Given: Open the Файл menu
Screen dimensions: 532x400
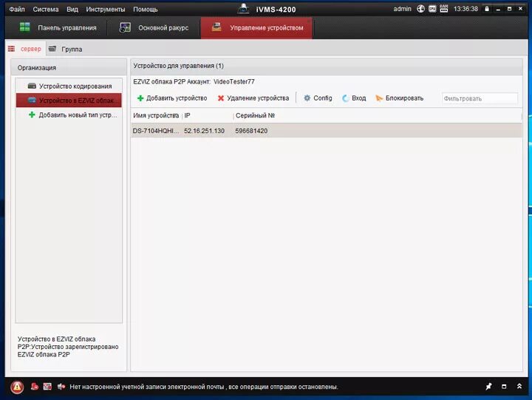Looking at the screenshot, I should [17, 9].
